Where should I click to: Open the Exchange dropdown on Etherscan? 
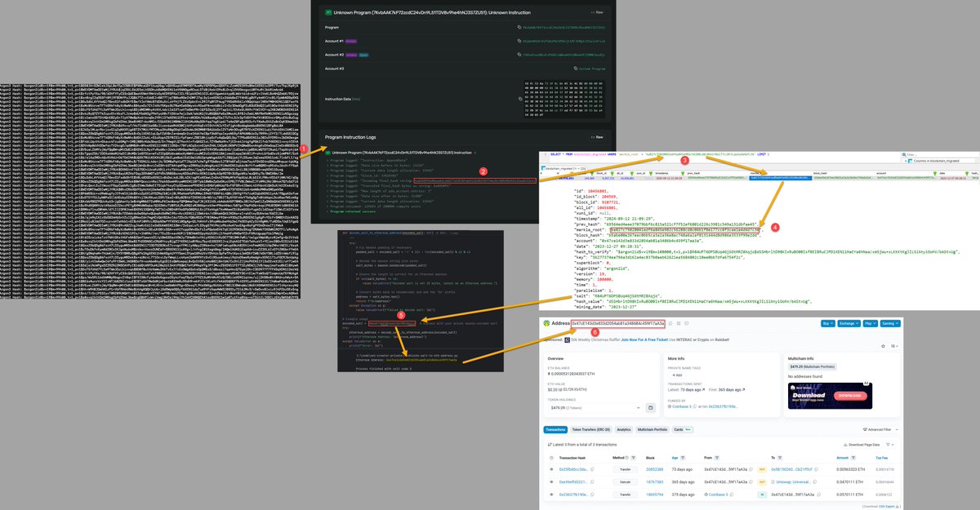click(849, 323)
